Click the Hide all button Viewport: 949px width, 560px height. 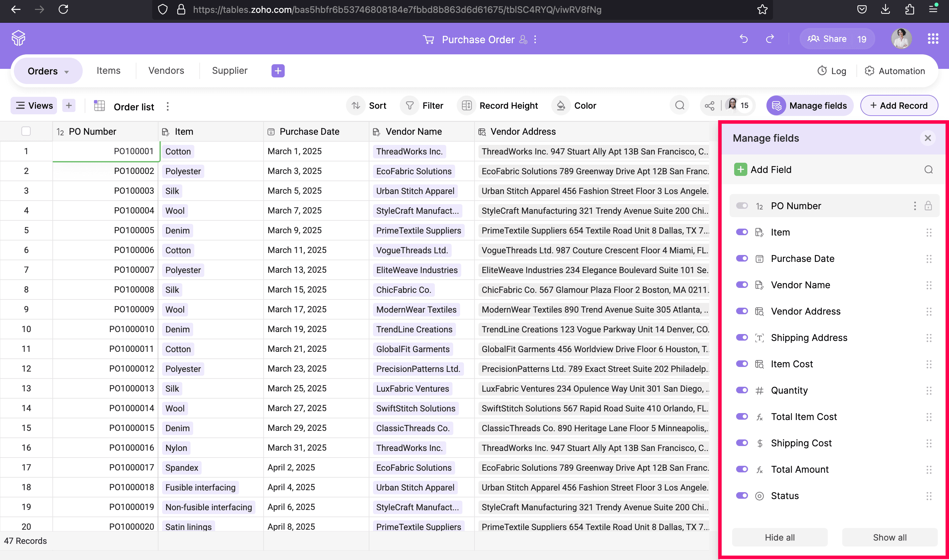[x=780, y=537]
